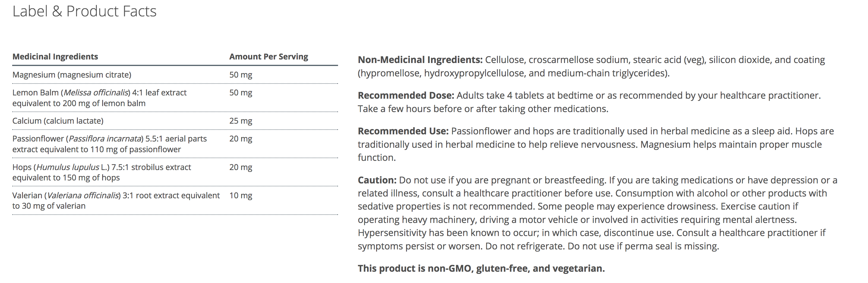Viewport: 868px width, 283px height.
Task: Select the Calcium (calcium lactate) row
Action: pyautogui.click(x=58, y=121)
